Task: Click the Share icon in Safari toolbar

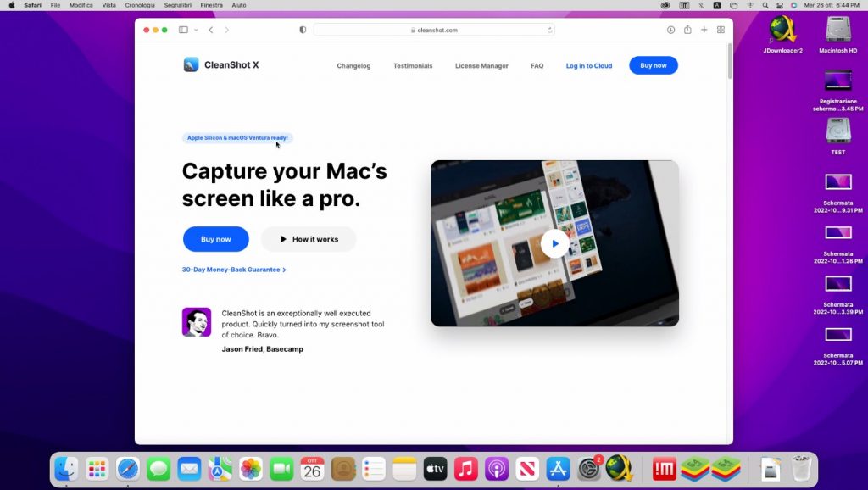Action: point(687,30)
